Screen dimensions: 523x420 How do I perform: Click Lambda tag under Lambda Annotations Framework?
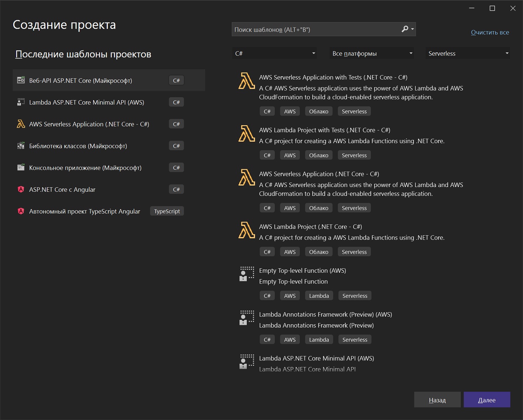click(x=319, y=339)
